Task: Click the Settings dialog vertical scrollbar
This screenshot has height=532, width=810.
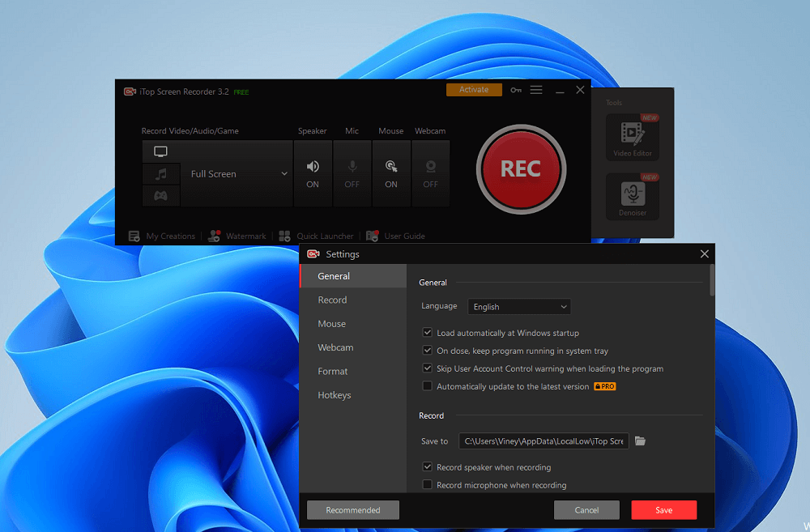Action: click(712, 280)
